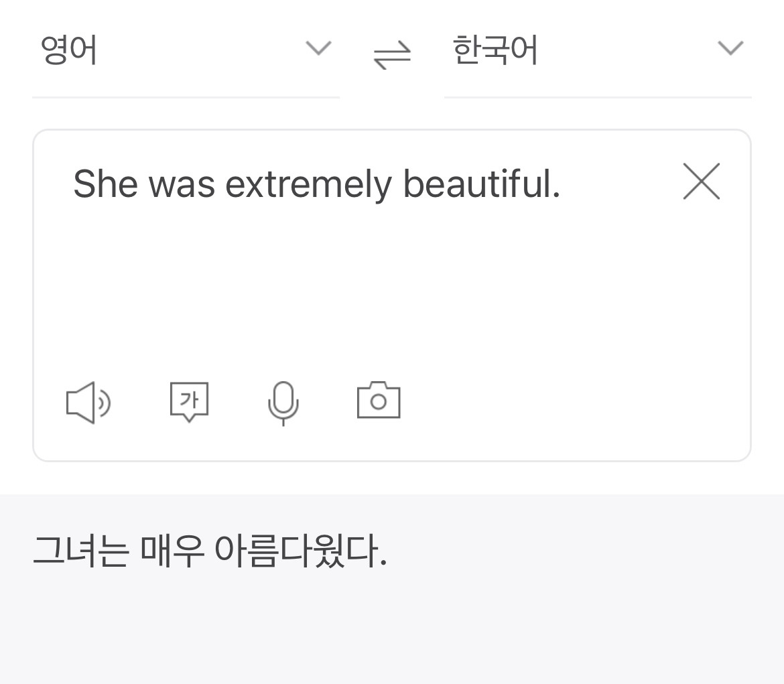This screenshot has height=684, width=784.
Task: Tap the translated word '그녀는'
Action: click(x=80, y=551)
